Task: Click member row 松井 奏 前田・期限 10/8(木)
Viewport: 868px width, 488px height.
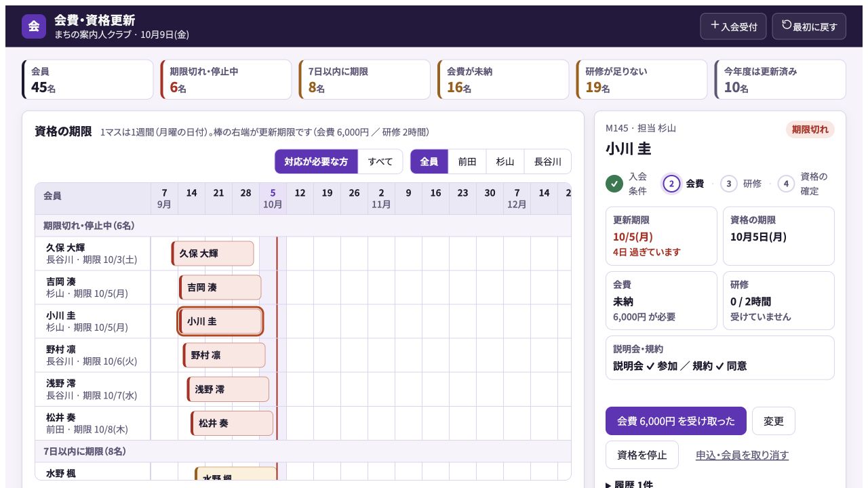Action: tap(93, 423)
